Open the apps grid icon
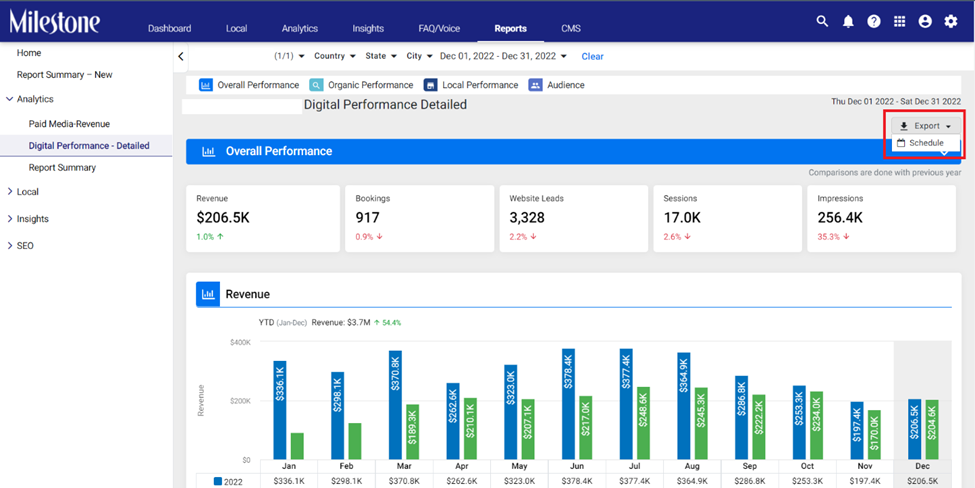The width and height of the screenshot is (975, 488). tap(899, 22)
